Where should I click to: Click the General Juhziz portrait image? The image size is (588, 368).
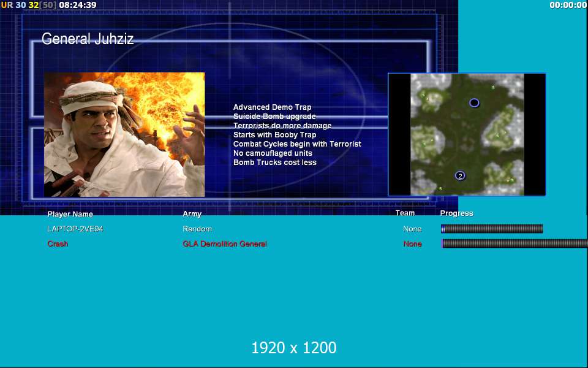[x=124, y=134]
